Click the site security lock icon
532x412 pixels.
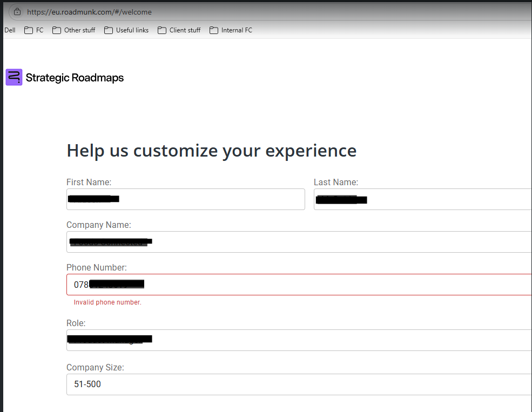(x=17, y=12)
